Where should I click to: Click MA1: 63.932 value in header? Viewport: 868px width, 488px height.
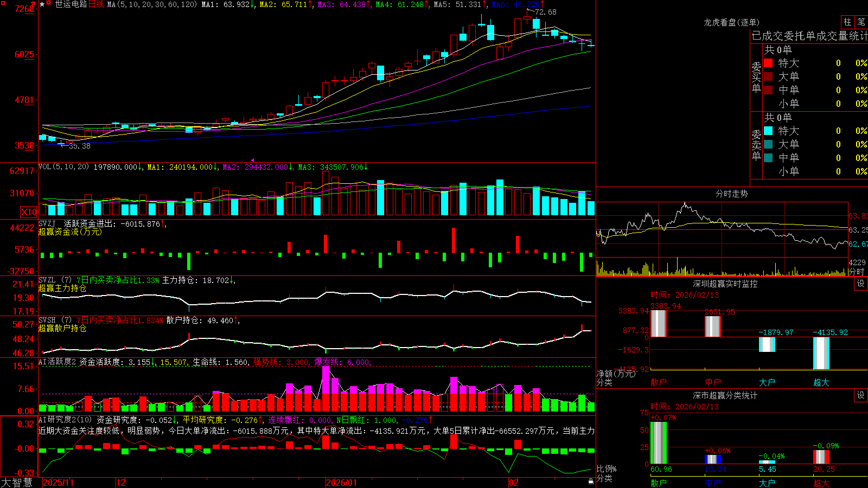pyautogui.click(x=228, y=4)
